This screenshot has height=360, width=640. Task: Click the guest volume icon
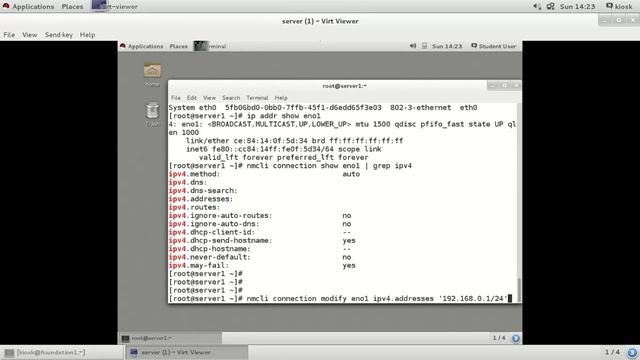click(413, 46)
